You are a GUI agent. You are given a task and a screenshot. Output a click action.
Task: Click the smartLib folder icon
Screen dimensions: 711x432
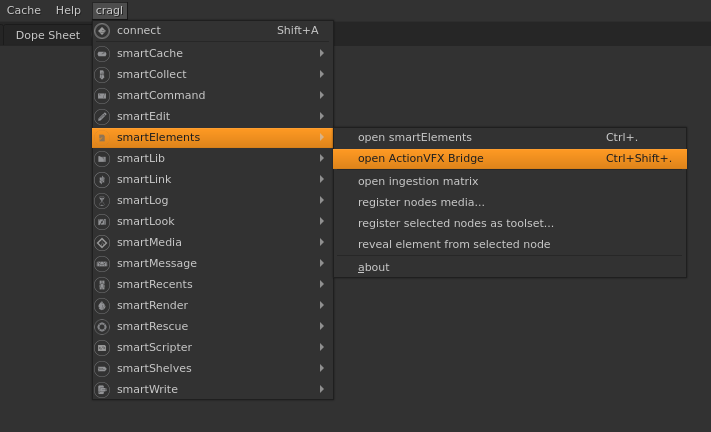(102, 159)
